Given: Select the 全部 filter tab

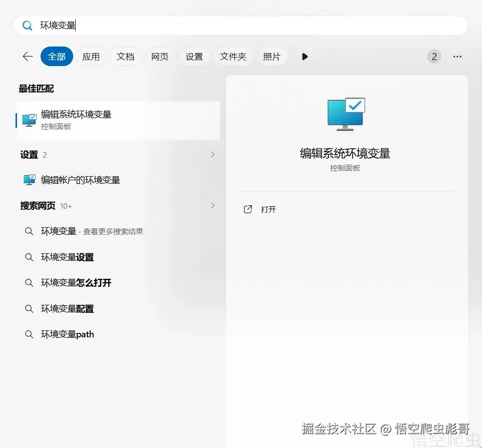Looking at the screenshot, I should click(57, 57).
